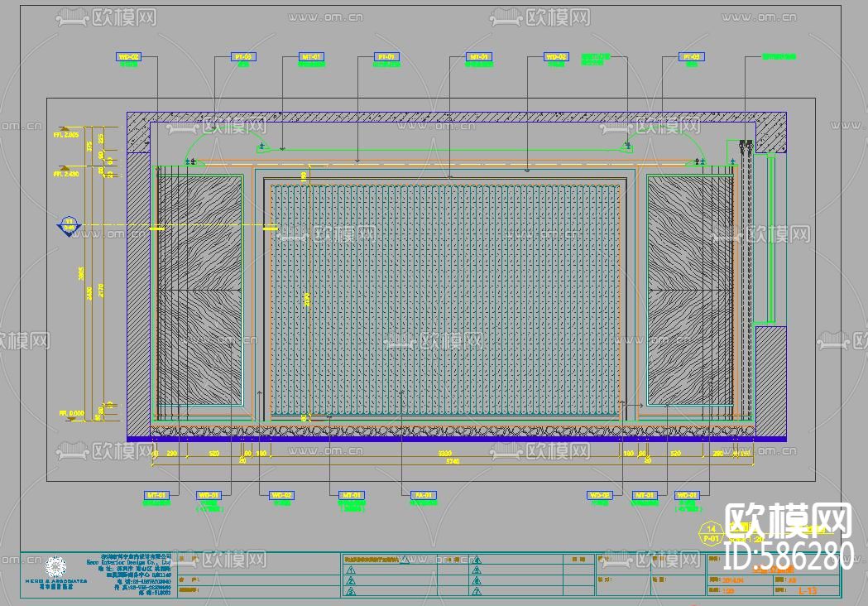Click the Hero & Associates logo emblem

coord(55,567)
